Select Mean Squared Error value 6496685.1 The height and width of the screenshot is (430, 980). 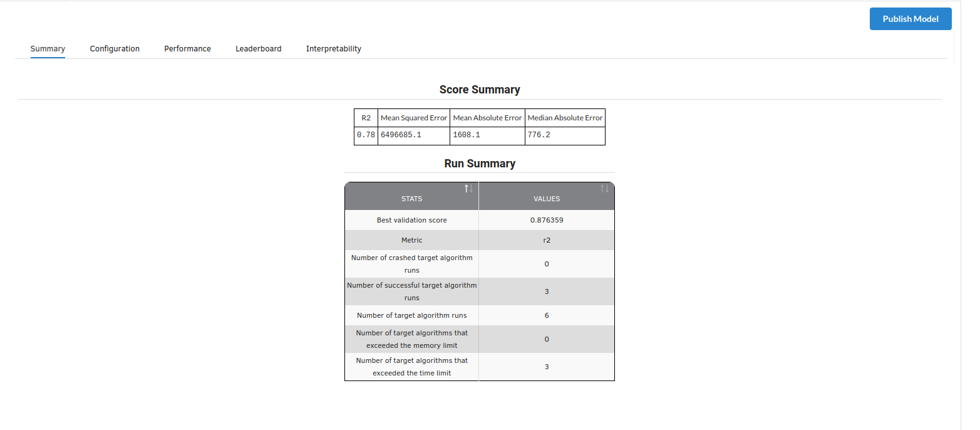tap(401, 135)
